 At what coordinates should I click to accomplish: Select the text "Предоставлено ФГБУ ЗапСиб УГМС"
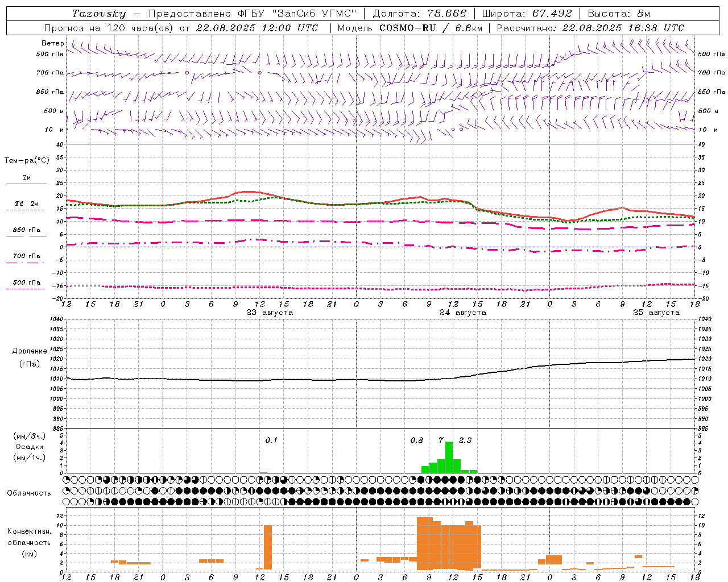[x=252, y=14]
